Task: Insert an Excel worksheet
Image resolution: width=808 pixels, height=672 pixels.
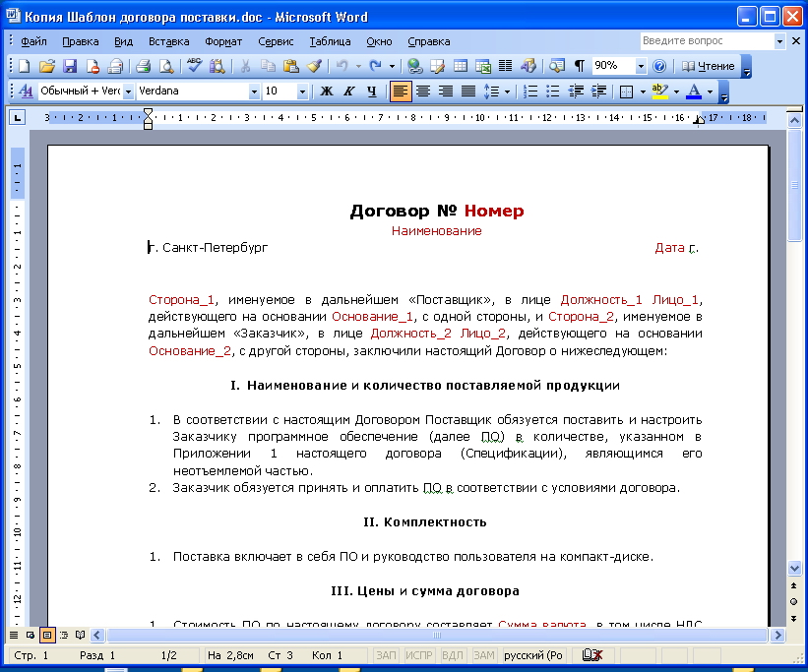Action: tap(483, 66)
